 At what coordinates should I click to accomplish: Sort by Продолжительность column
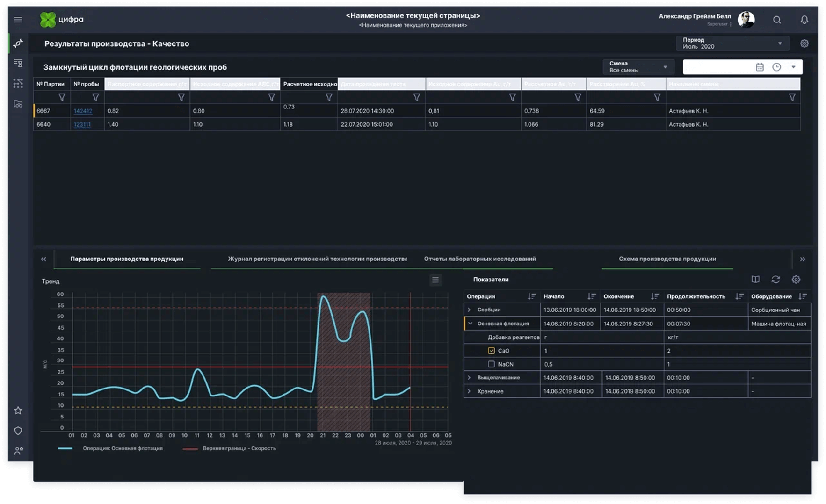739,296
